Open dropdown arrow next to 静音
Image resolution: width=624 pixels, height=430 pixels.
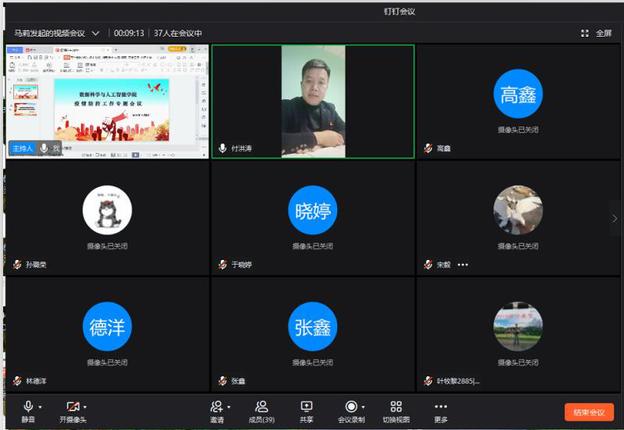(x=41, y=406)
